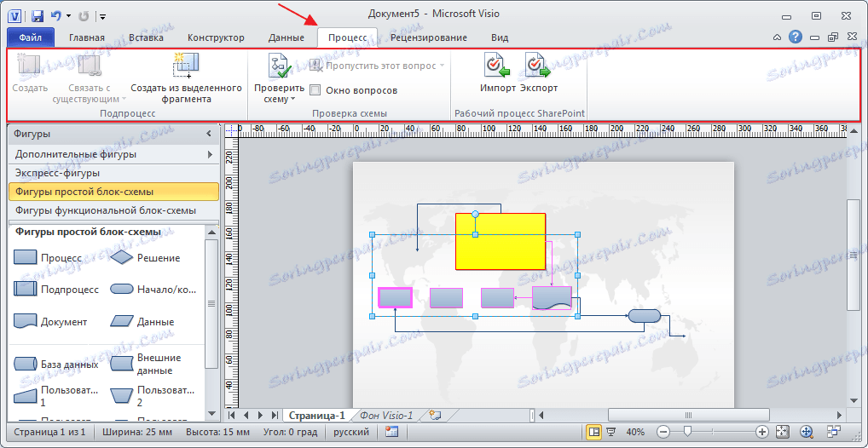Open the Undo history dropdown arrow
This screenshot has height=448, width=868.
point(69,16)
